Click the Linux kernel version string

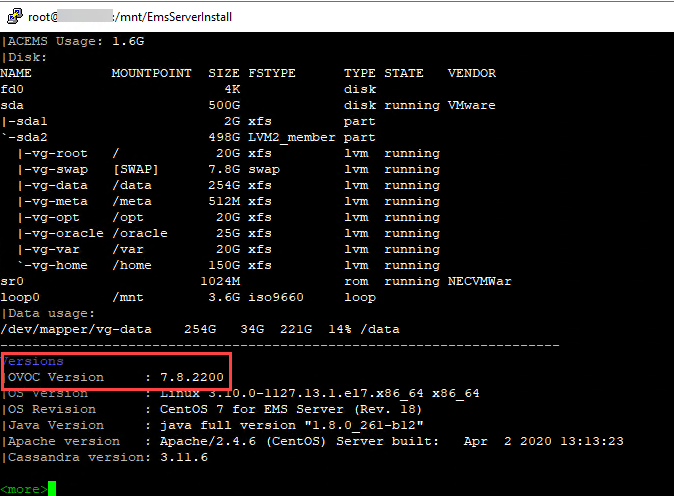(319, 393)
